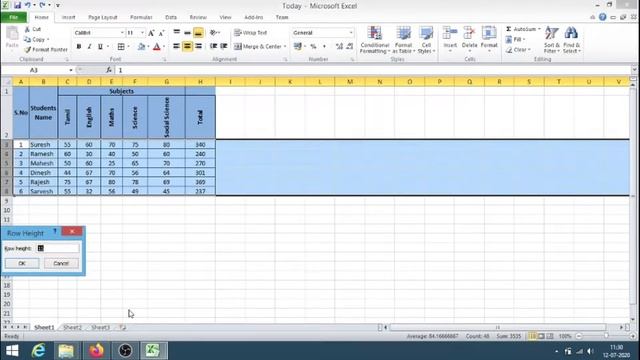Click the Percent Style icon
Viewport: 640px width, 360px height.
click(313, 47)
